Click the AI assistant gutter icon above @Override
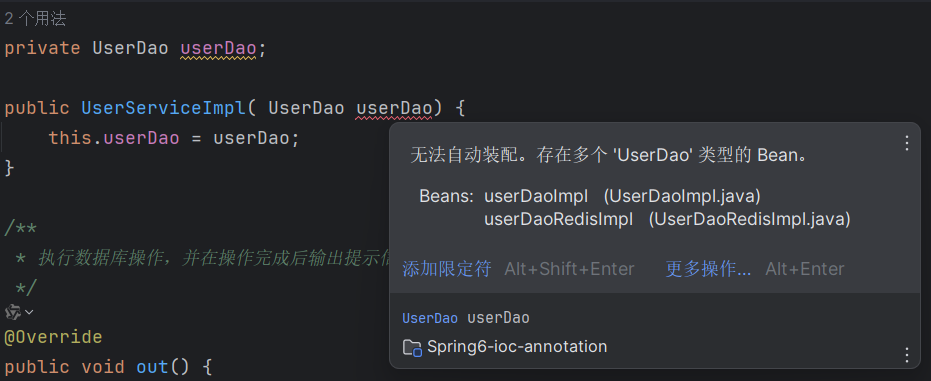This screenshot has width=931, height=381. pyautogui.click(x=12, y=311)
